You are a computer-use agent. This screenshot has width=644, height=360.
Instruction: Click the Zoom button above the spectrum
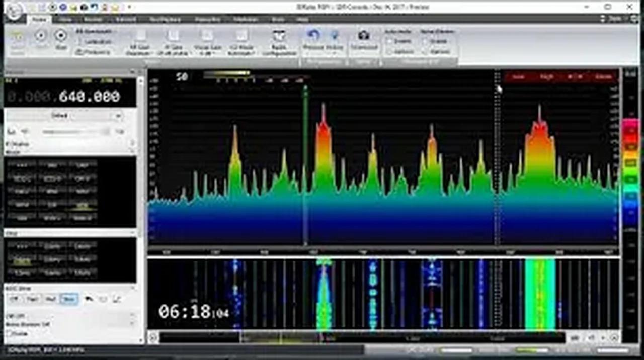point(604,76)
